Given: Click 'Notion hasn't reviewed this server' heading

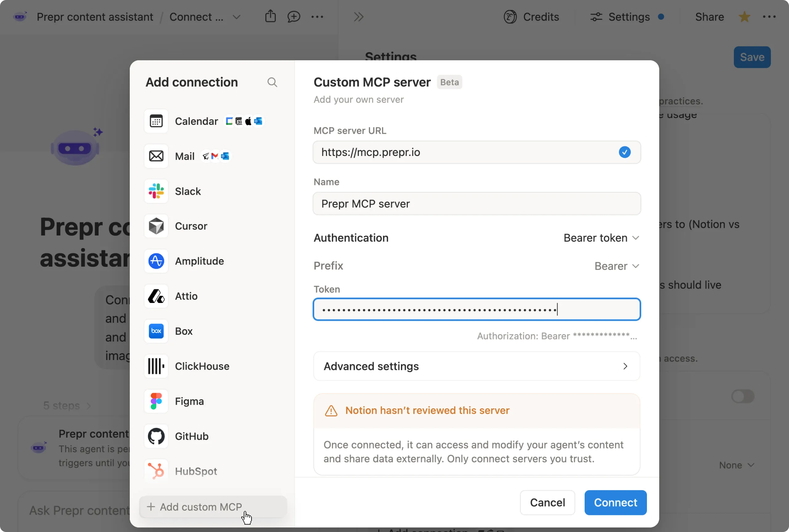Looking at the screenshot, I should pos(427,411).
